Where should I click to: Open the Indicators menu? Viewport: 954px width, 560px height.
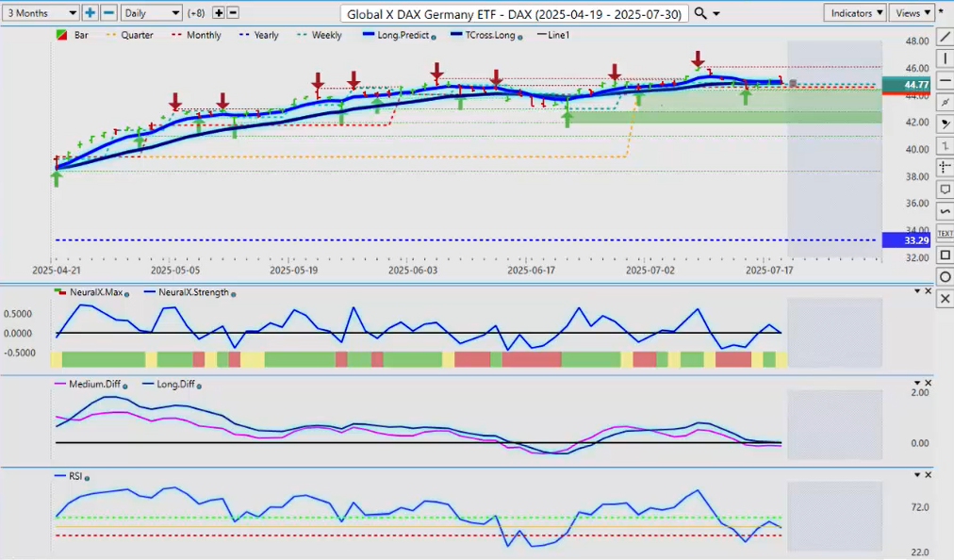[x=854, y=13]
